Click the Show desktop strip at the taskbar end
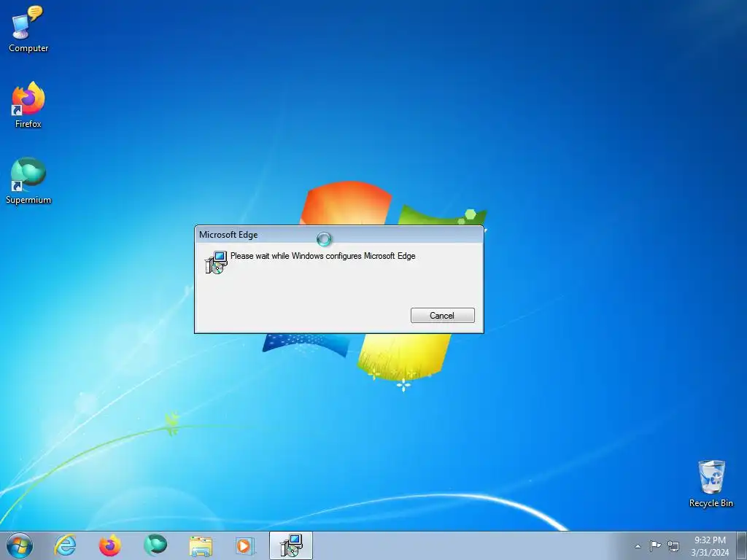The height and width of the screenshot is (560, 747). tap(742, 545)
